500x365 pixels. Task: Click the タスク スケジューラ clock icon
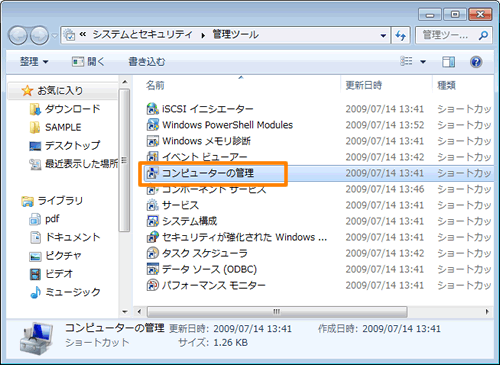tap(152, 253)
